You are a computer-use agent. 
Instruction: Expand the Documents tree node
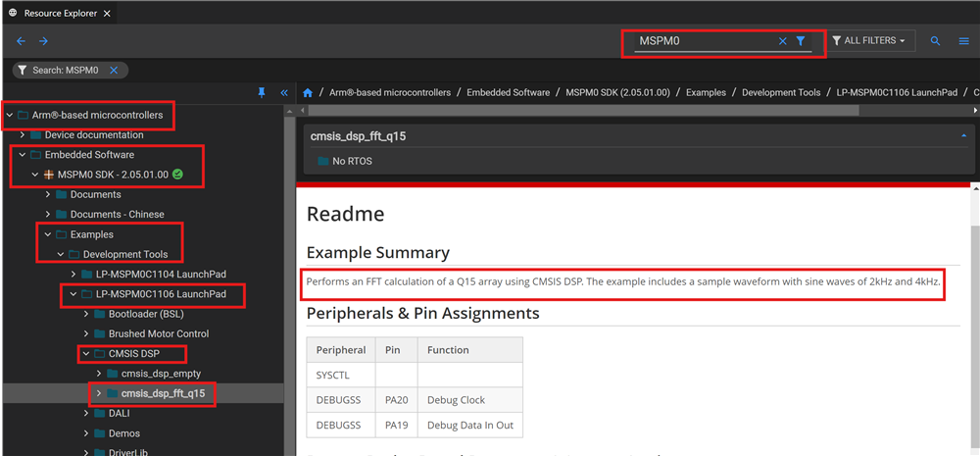48,194
